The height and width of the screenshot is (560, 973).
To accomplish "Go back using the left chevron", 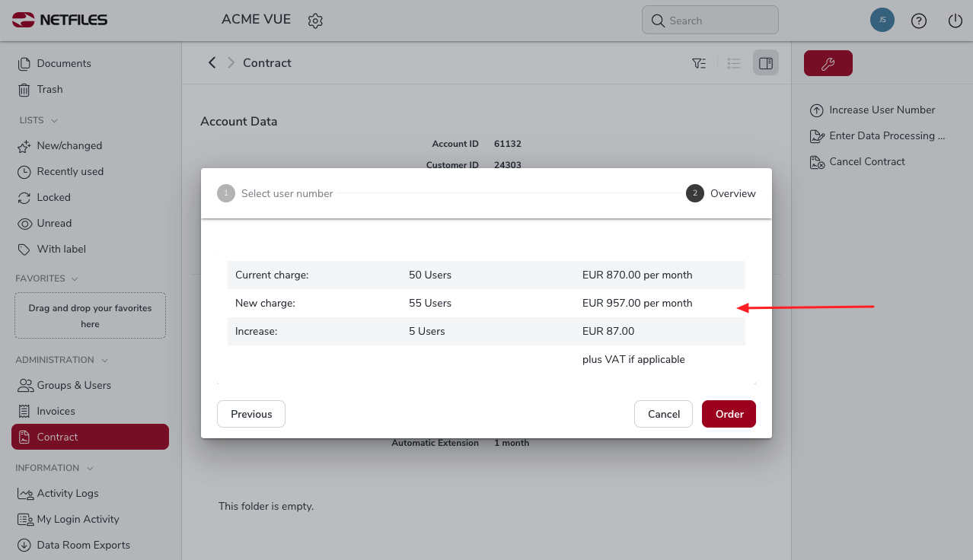I will (x=212, y=62).
